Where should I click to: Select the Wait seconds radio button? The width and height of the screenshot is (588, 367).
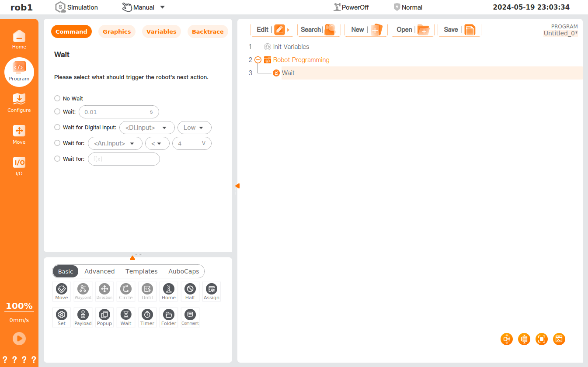pyautogui.click(x=57, y=112)
